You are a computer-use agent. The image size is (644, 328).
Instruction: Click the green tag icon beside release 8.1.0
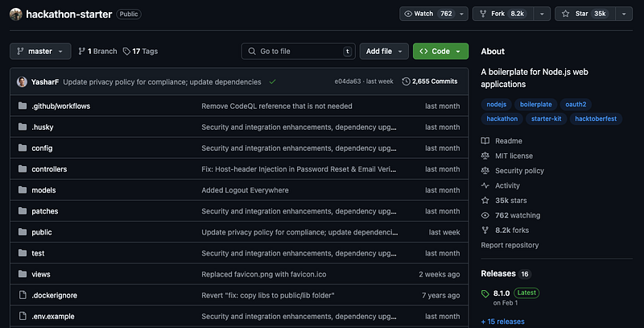pos(485,293)
